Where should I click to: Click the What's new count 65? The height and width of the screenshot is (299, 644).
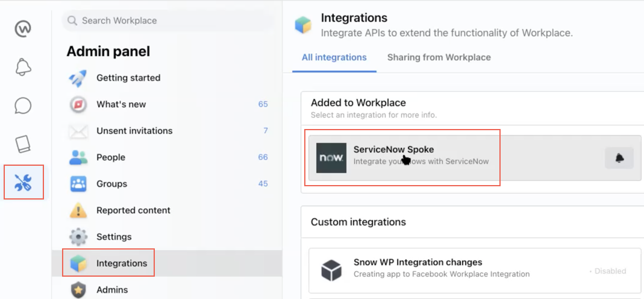263,104
